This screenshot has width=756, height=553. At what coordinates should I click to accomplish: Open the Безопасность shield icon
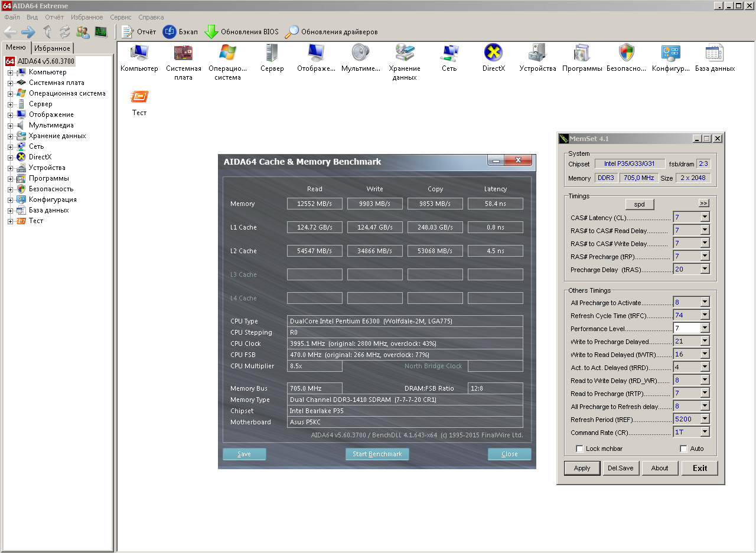click(626, 53)
